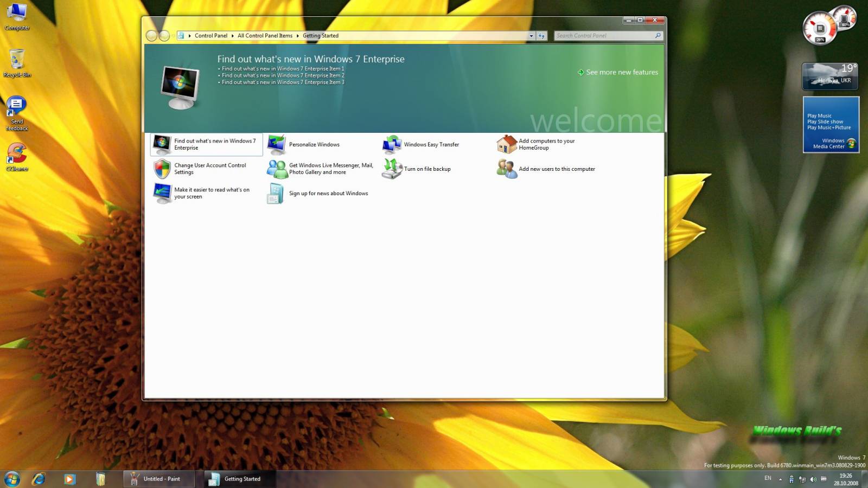
Task: Open the Recycle Bin icon
Action: 17,63
